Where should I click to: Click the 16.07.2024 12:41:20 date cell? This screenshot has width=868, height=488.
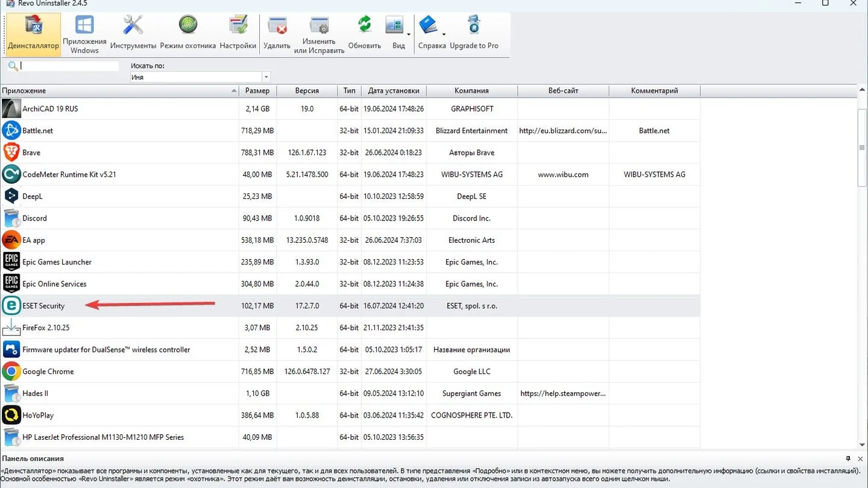[x=394, y=306]
